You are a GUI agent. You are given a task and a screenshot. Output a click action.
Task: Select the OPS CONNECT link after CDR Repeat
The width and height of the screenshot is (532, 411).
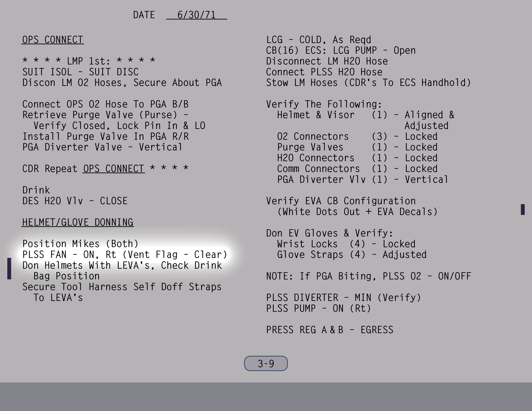coord(113,169)
